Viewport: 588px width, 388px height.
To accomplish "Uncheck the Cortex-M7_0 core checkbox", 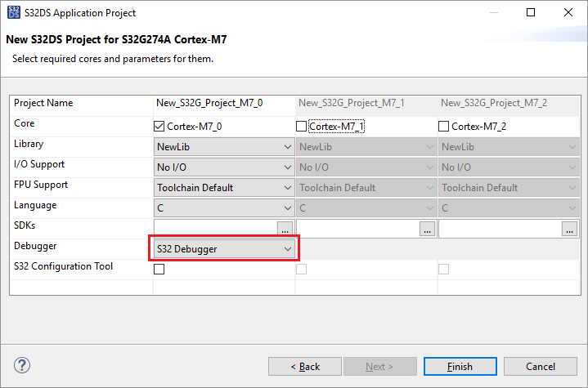I will 159,127.
